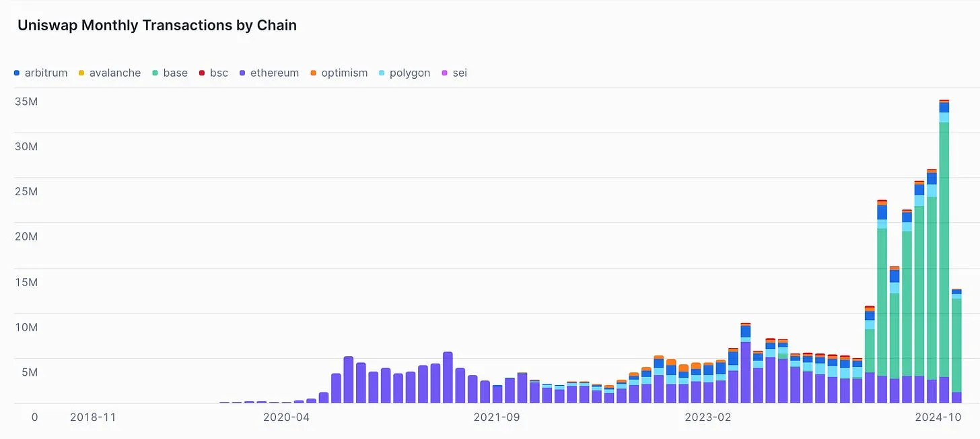Toggle the bsc legend entry
The width and height of the screenshot is (980, 439).
tap(213, 73)
